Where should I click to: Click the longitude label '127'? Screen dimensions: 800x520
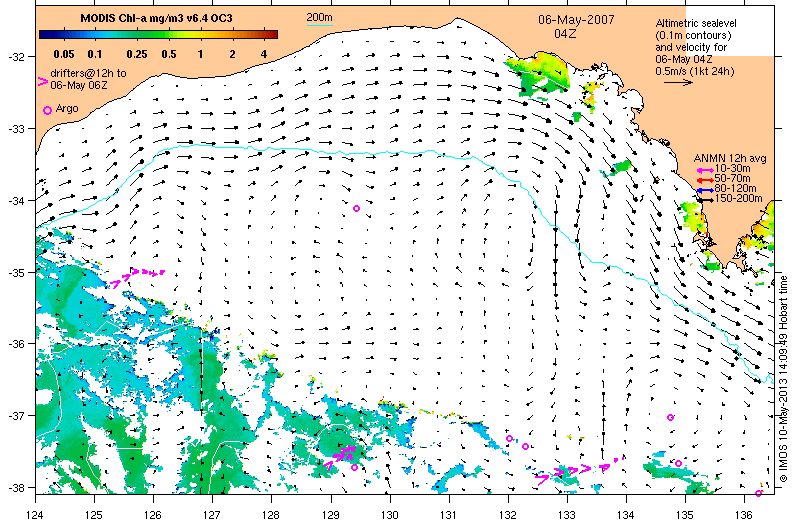[x=211, y=514]
